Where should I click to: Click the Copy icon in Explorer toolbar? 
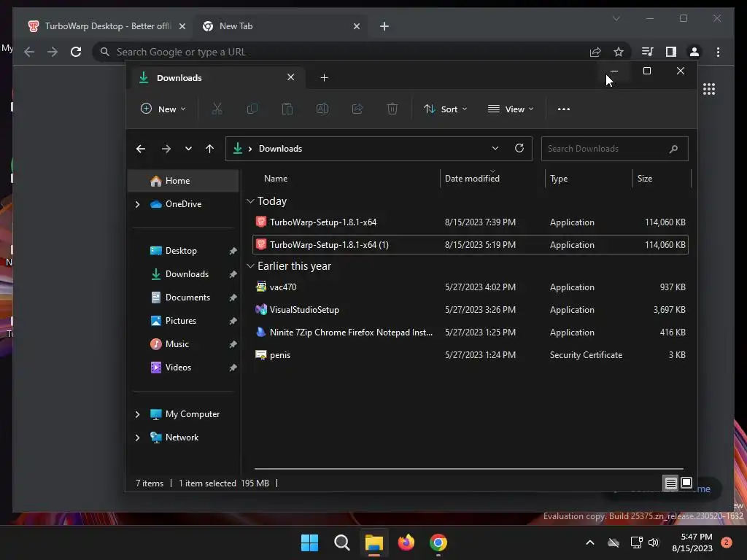252,109
